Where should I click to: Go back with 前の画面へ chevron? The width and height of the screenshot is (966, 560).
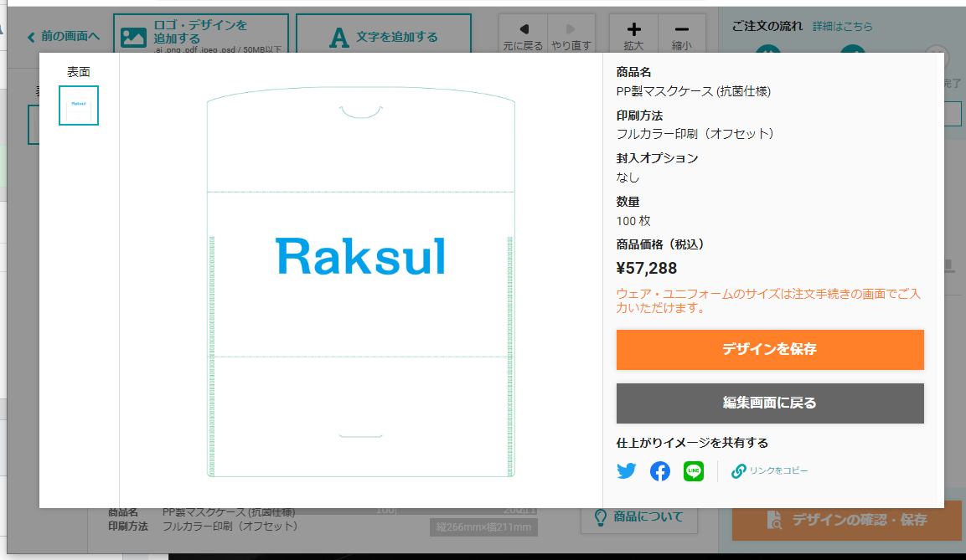pos(64,36)
